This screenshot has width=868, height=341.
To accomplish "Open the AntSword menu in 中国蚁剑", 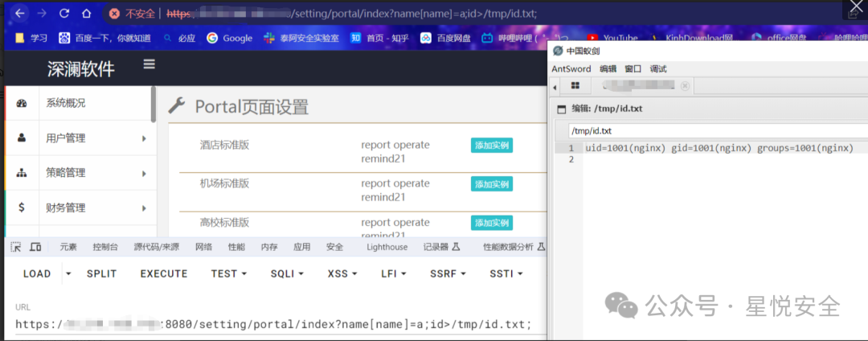I will [571, 68].
